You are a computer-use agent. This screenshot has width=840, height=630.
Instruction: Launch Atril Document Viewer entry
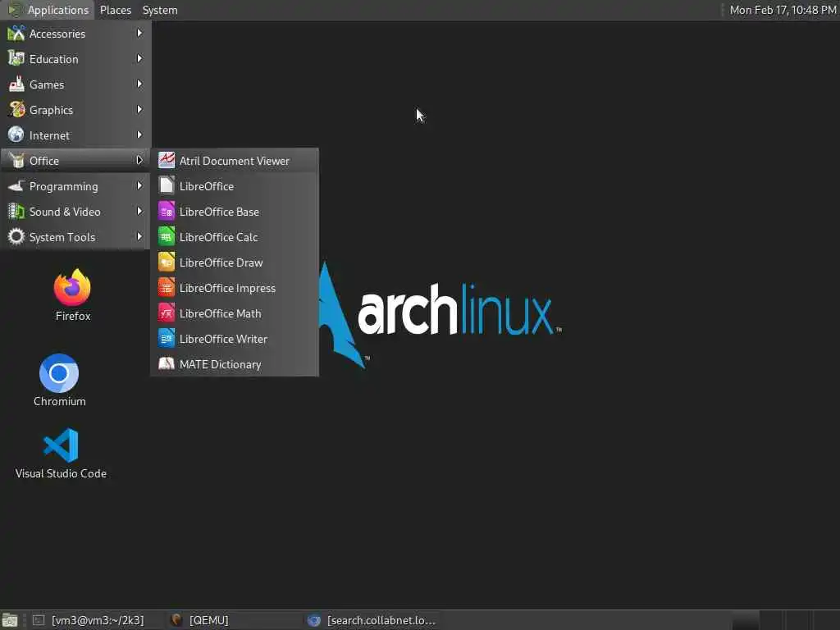click(x=235, y=161)
